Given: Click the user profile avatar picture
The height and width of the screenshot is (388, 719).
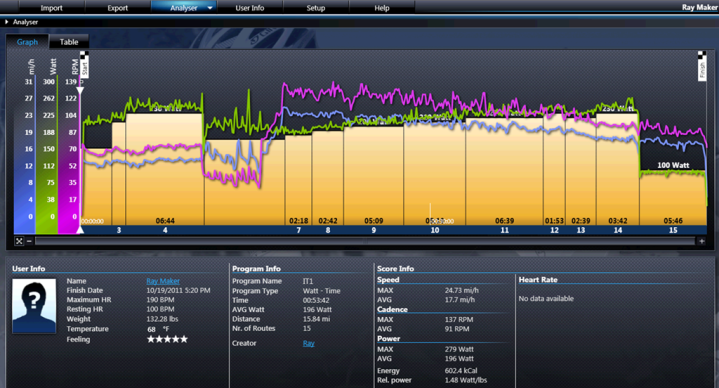Looking at the screenshot, I should tap(34, 306).
